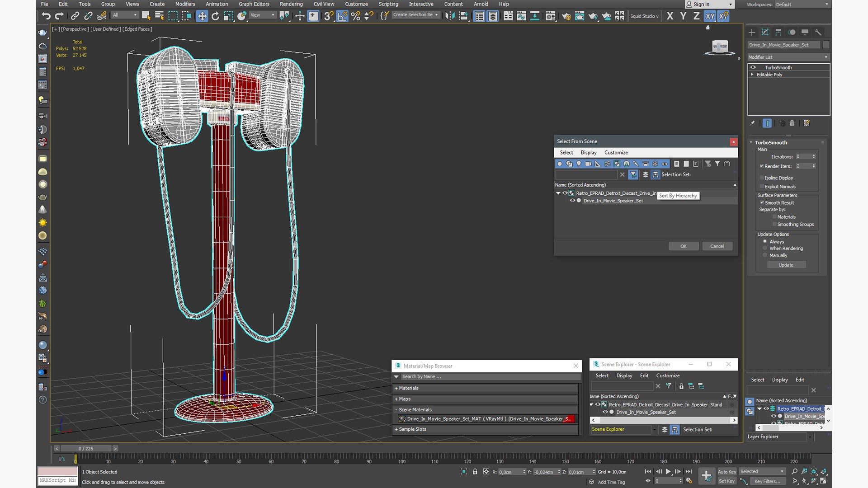The height and width of the screenshot is (488, 868).
Task: Select the When Rendering update option
Action: [x=765, y=248]
